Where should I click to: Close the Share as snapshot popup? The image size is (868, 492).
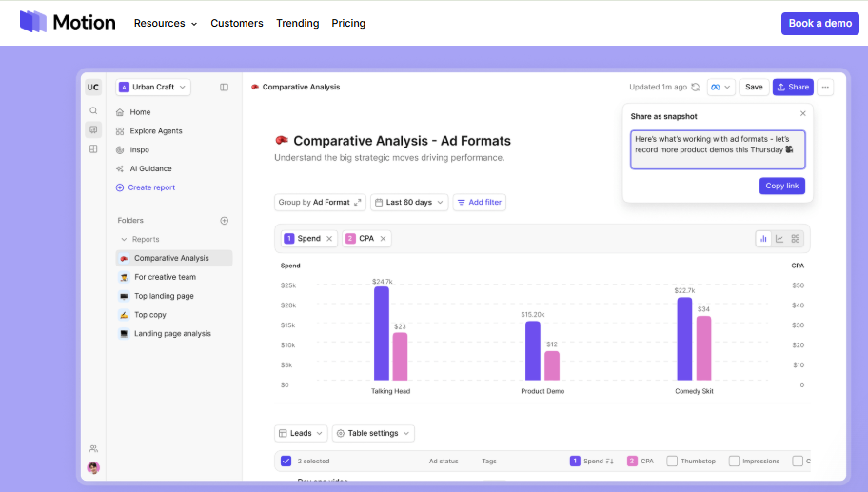coord(802,113)
